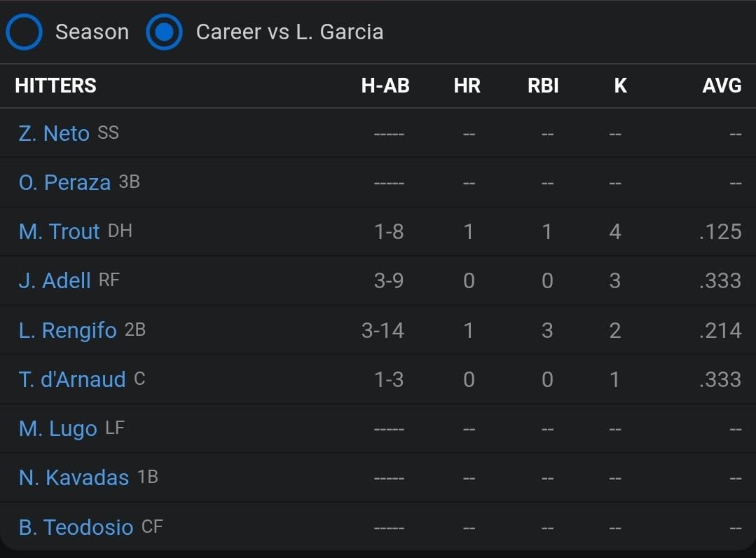The image size is (756, 558).
Task: Open L. Rengifo player page
Action: (x=68, y=330)
